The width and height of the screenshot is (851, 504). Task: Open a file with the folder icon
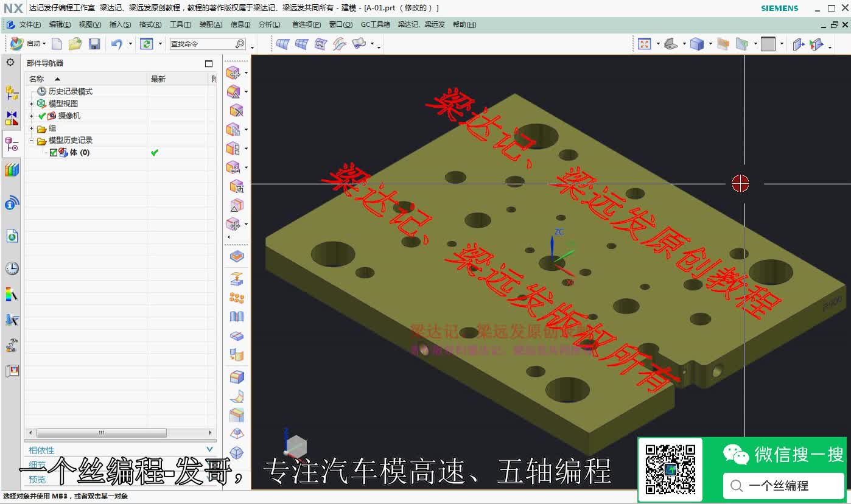point(75,44)
